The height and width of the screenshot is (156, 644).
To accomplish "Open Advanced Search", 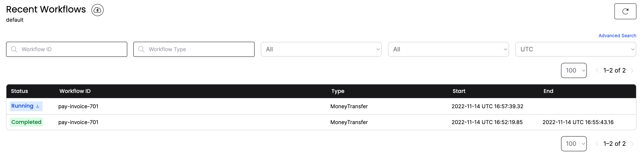I will 617,35.
